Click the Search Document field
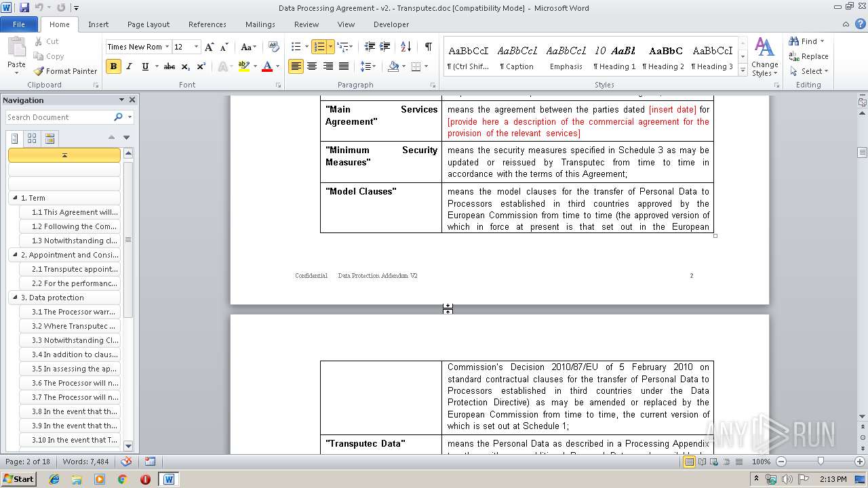868x488 pixels. click(60, 117)
